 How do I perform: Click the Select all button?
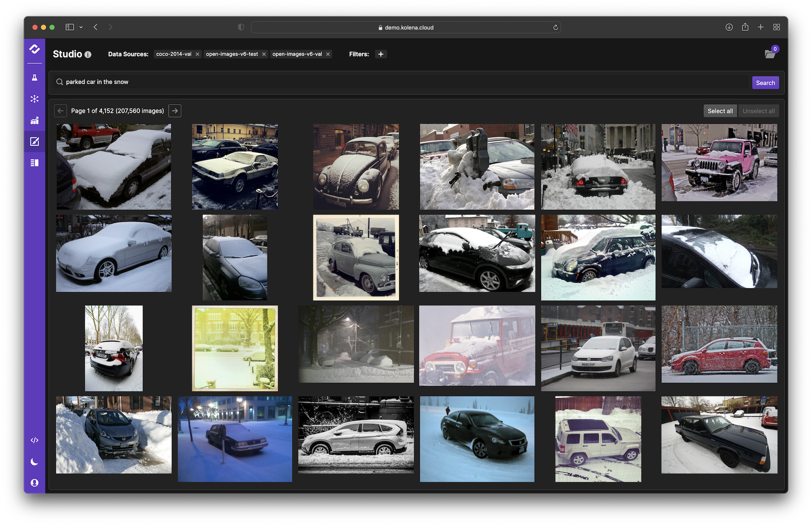click(x=720, y=111)
